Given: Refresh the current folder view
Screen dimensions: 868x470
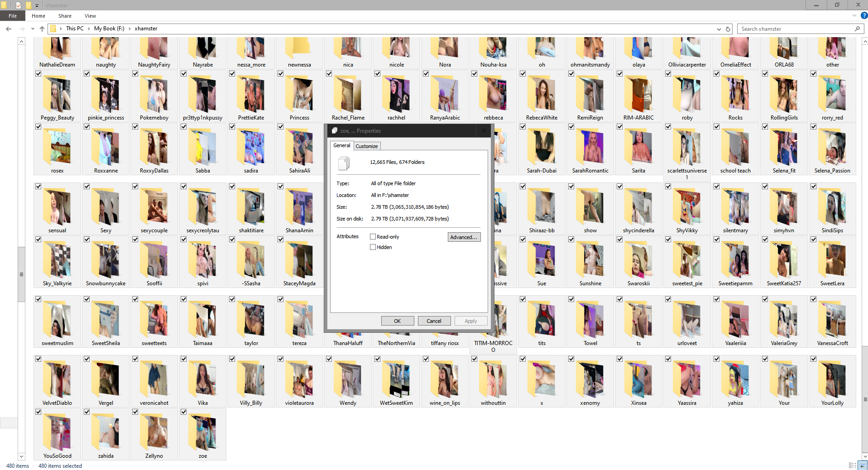Looking at the screenshot, I should (728, 29).
